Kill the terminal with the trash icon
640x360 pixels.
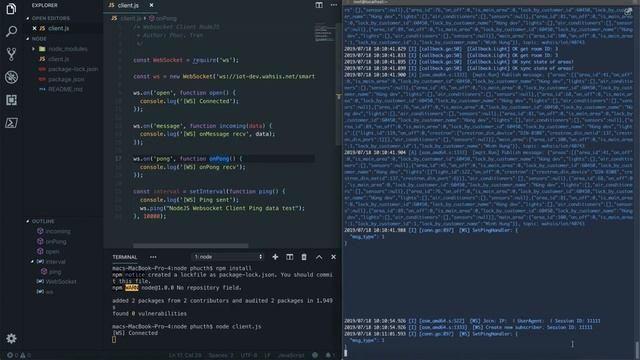304,257
